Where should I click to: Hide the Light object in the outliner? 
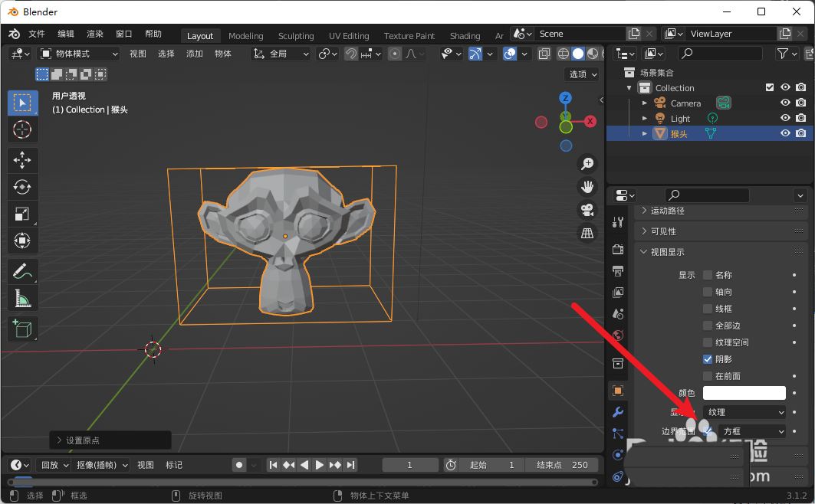pos(784,118)
